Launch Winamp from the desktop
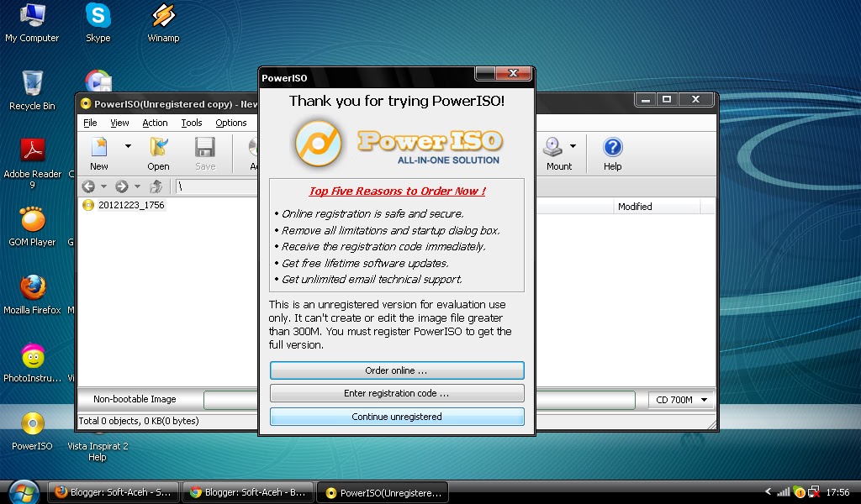Screen dimensions: 861x504 coord(162,17)
